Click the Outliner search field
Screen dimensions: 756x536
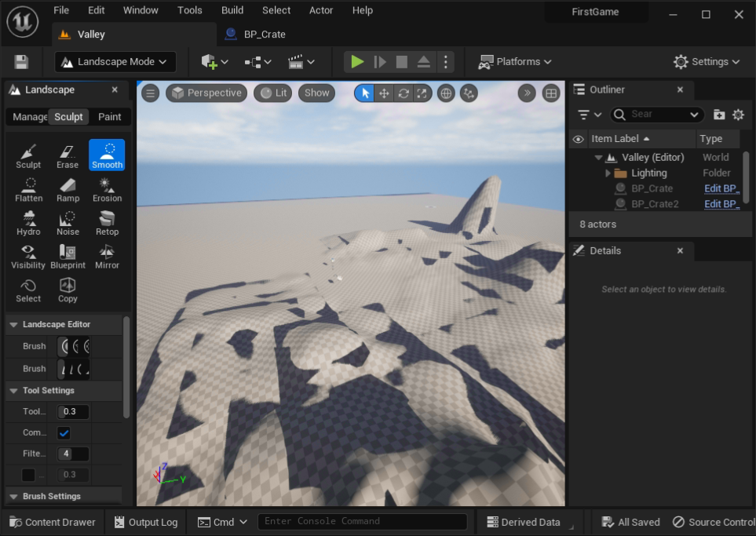656,115
